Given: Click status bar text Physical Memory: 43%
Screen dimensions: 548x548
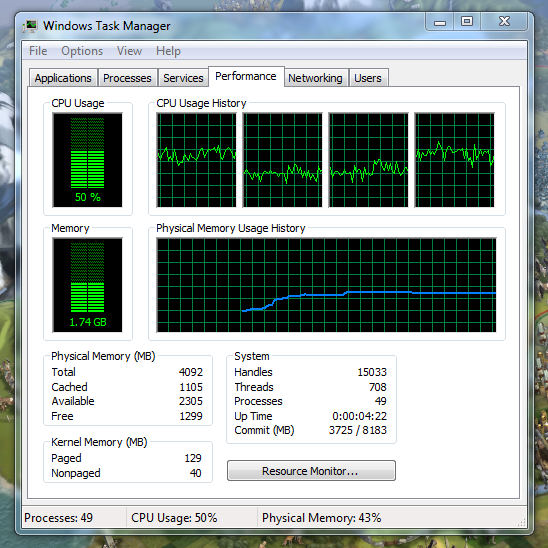Looking at the screenshot, I should pos(322,518).
